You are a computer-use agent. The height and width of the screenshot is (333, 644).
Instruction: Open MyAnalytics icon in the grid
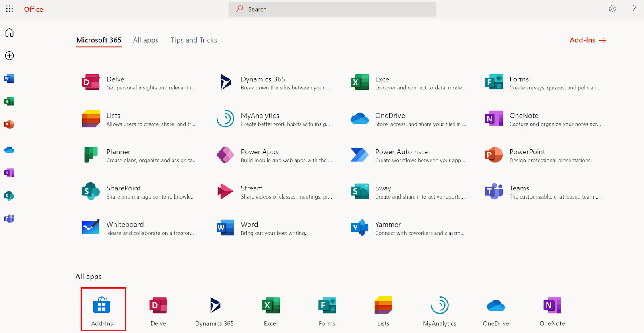[225, 118]
